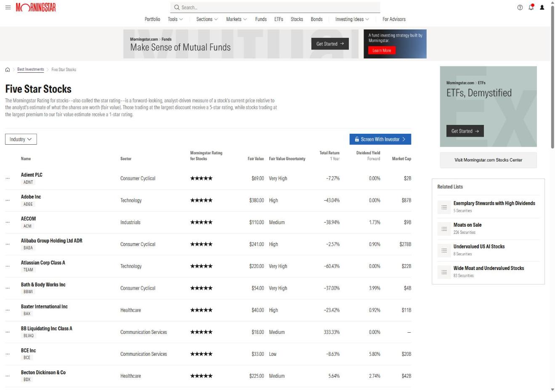Expand the Tools menu dropdown
This screenshot has width=555, height=392.
click(175, 19)
